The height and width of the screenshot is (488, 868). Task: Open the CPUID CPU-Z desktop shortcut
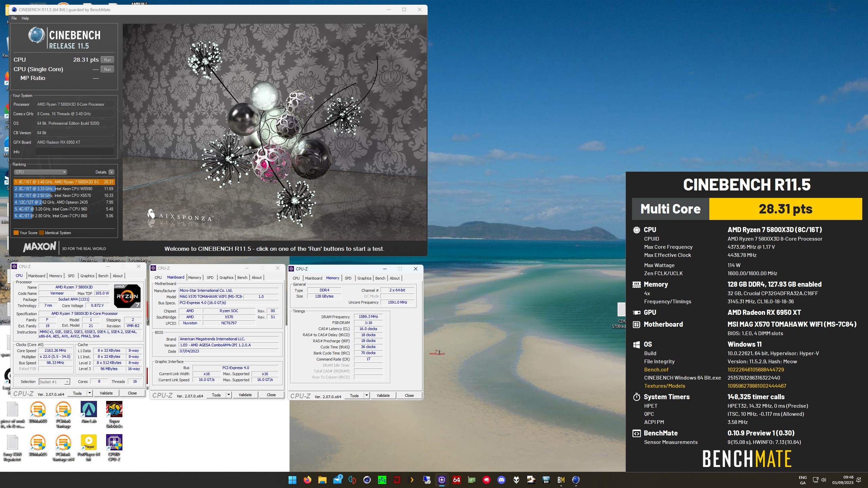[114, 448]
